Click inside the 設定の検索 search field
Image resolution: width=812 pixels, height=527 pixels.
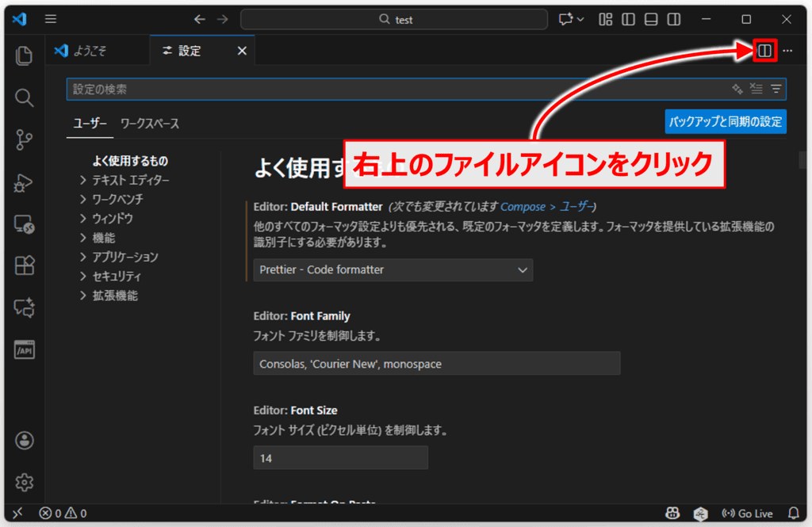[317, 89]
